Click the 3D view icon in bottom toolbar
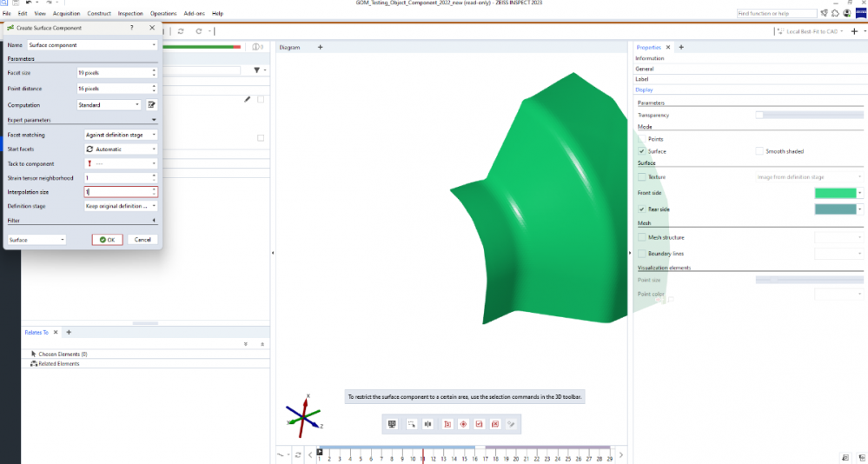 pyautogui.click(x=392, y=424)
